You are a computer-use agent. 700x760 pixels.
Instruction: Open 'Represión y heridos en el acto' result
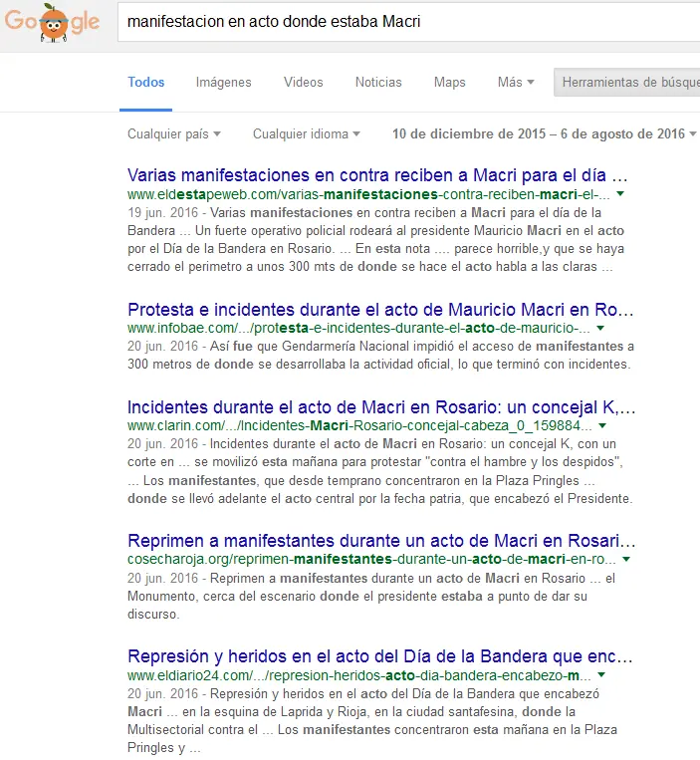click(x=380, y=656)
